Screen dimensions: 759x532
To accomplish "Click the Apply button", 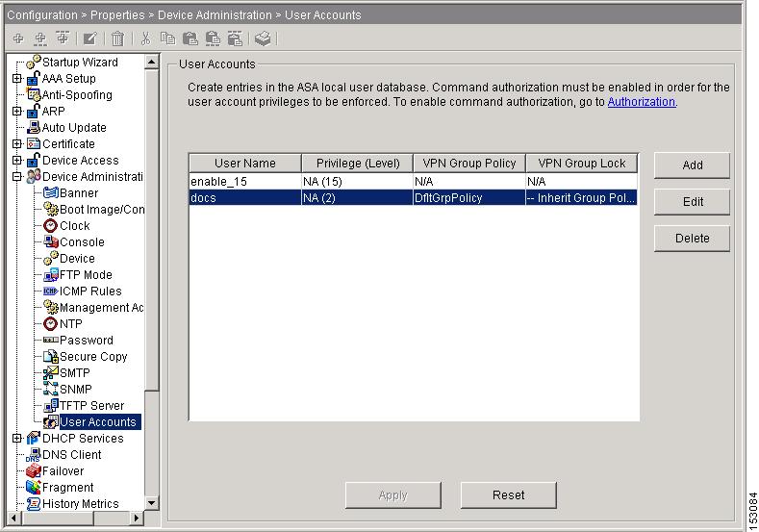I will 393,494.
